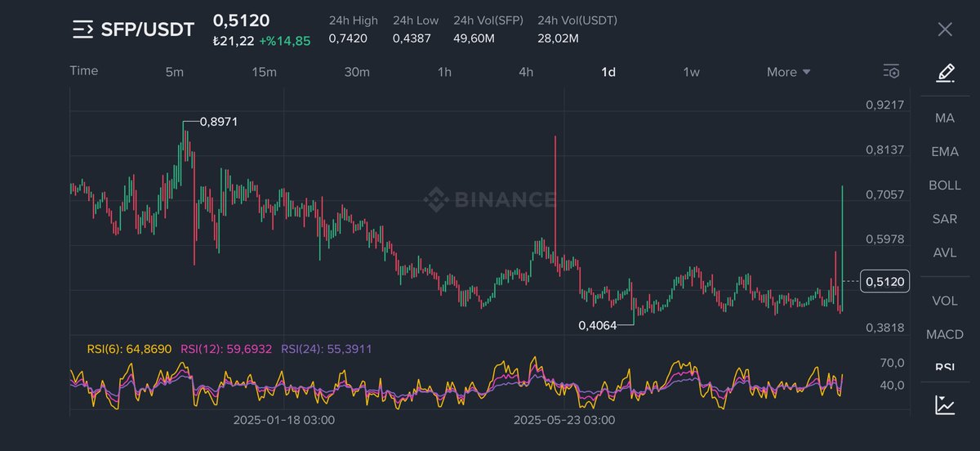The width and height of the screenshot is (980, 451).
Task: Select the 30m timeframe
Action: [357, 72]
